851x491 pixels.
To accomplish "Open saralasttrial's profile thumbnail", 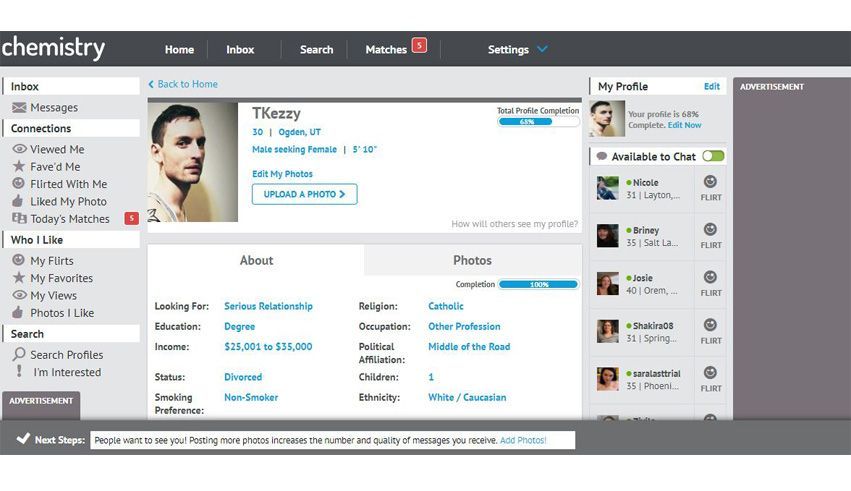I will pyautogui.click(x=607, y=379).
